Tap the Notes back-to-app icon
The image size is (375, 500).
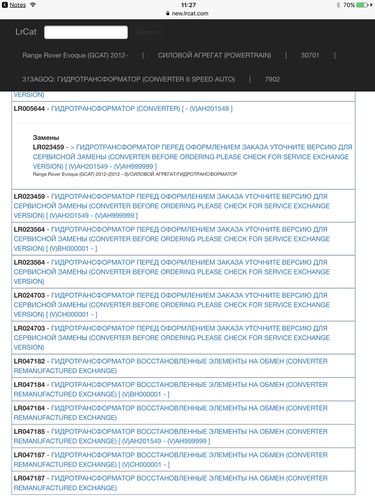pyautogui.click(x=5, y=5)
